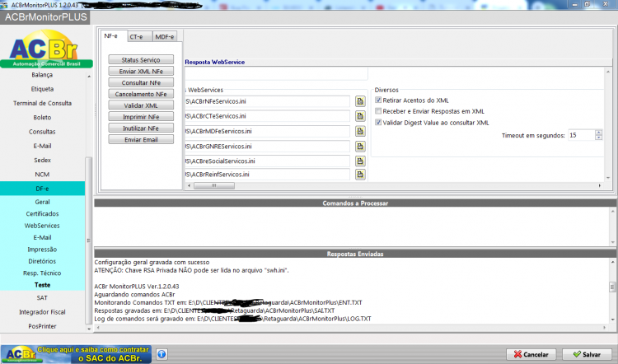
Task: Switch to the CT-e tab
Action: (x=140, y=36)
